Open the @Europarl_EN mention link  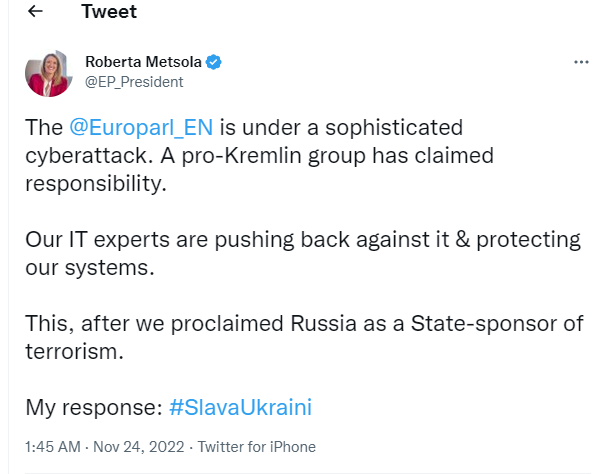click(x=141, y=128)
